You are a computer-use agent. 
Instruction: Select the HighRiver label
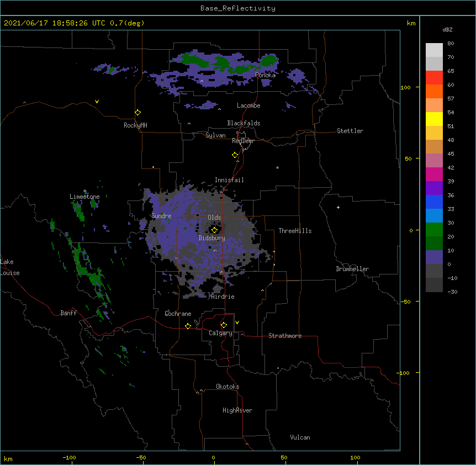click(237, 410)
